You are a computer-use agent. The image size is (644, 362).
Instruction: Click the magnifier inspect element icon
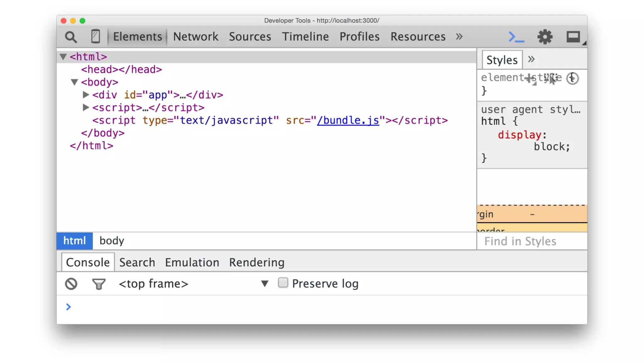tap(71, 37)
